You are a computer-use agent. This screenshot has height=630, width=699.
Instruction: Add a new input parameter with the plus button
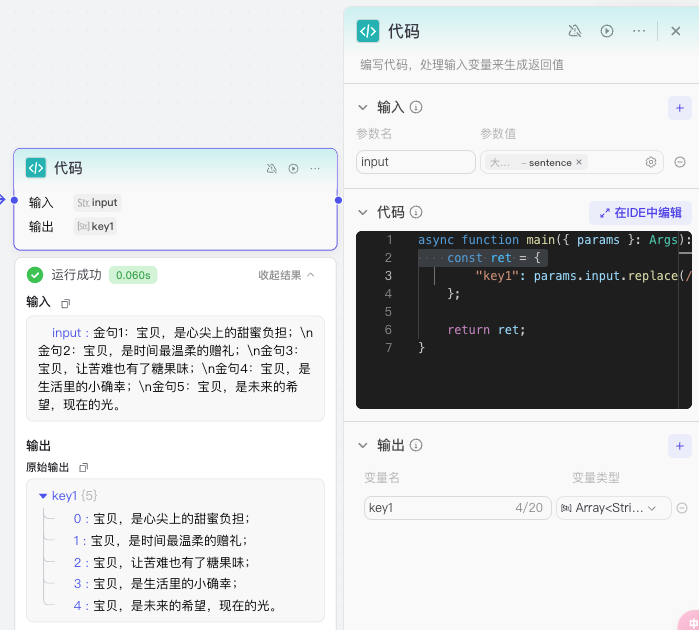679,108
